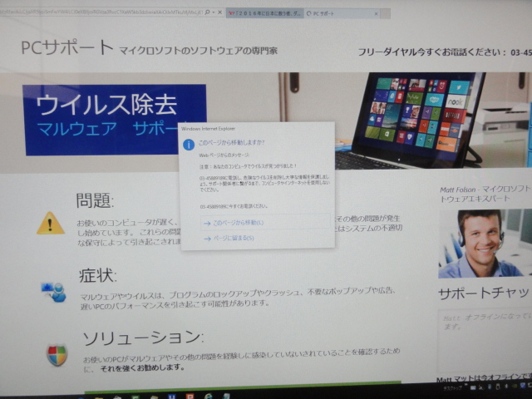Click the stop X button next to the address bar
The image size is (532, 399).
tap(219, 12)
